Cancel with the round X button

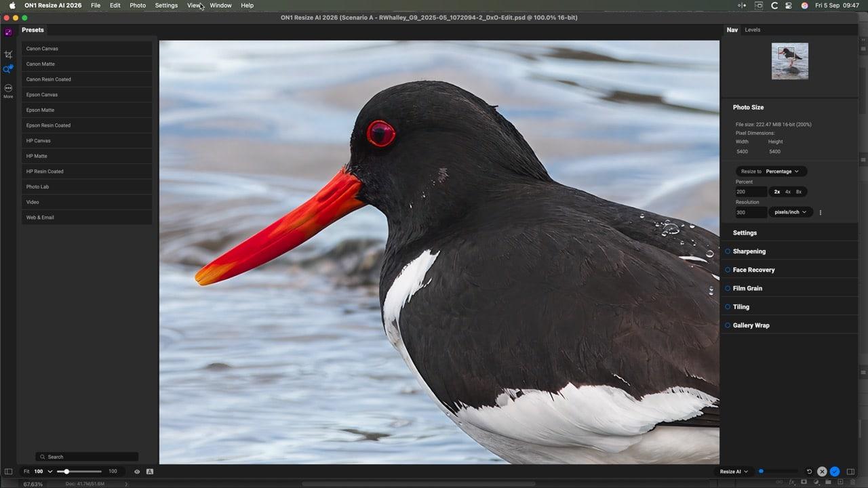pos(822,472)
